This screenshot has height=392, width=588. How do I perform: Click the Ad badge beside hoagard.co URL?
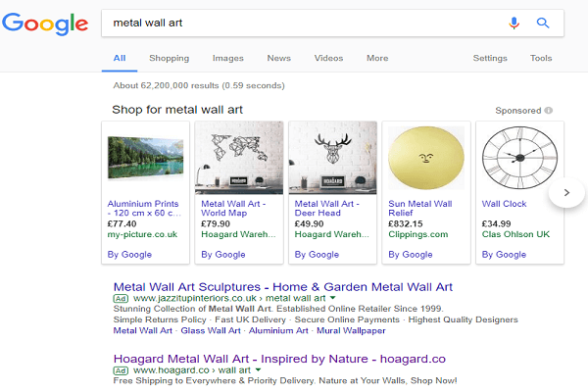[x=121, y=370]
